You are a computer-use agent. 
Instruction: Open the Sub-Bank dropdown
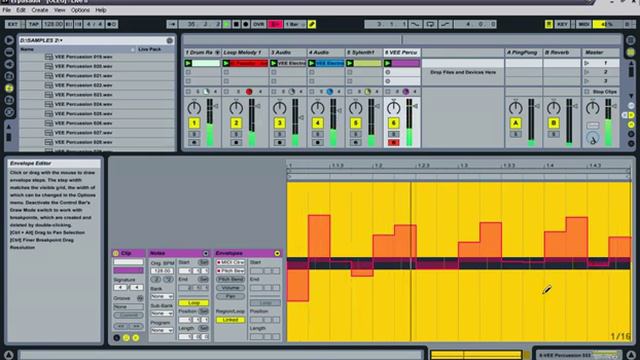[162, 313]
